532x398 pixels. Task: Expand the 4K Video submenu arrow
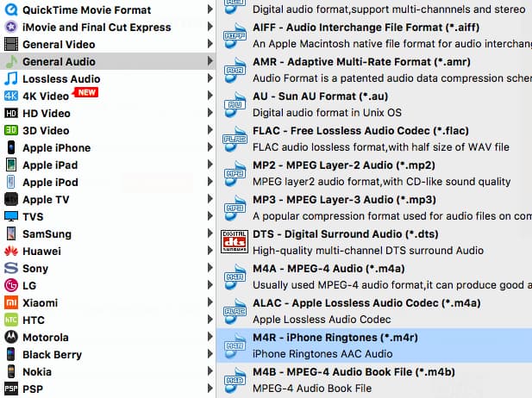210,96
